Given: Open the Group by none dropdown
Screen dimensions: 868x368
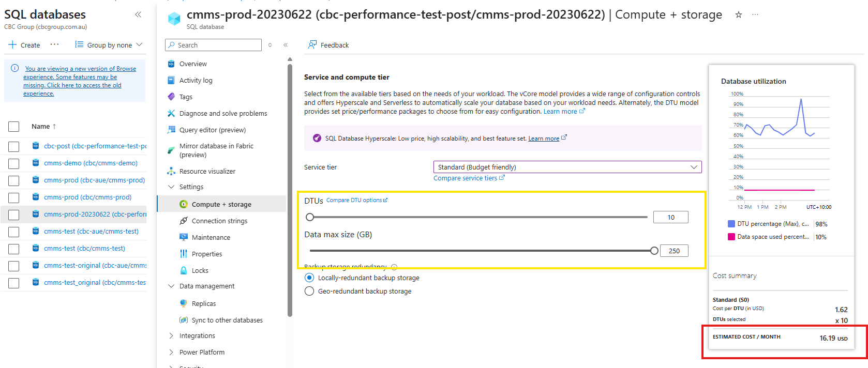Looking at the screenshot, I should coord(109,45).
